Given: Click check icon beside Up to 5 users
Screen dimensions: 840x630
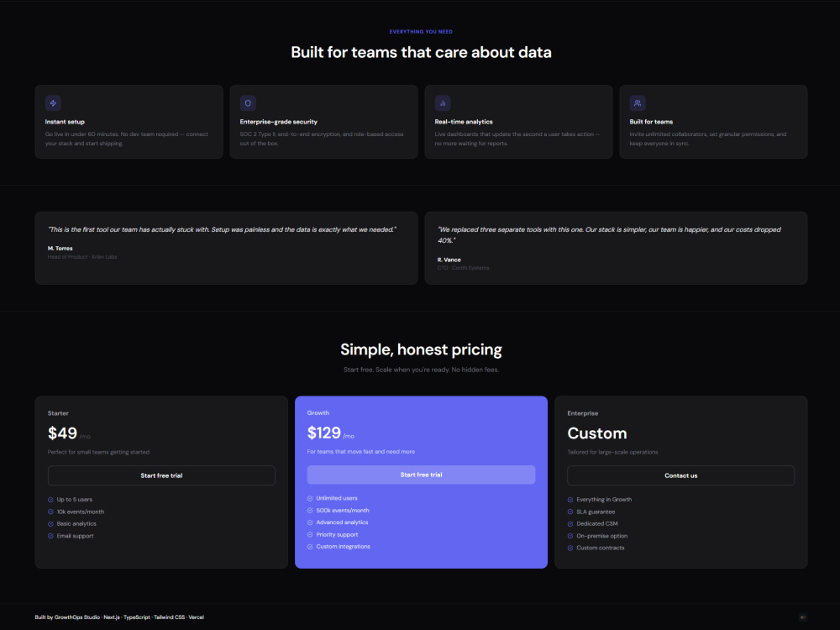Looking at the screenshot, I should click(x=50, y=499).
